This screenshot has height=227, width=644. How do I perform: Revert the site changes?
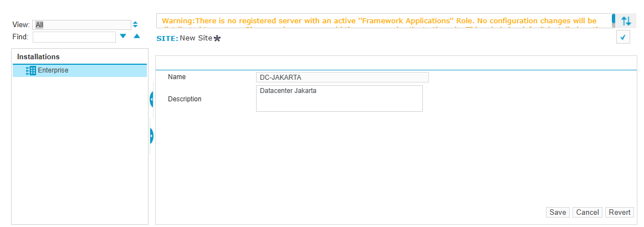(x=619, y=213)
